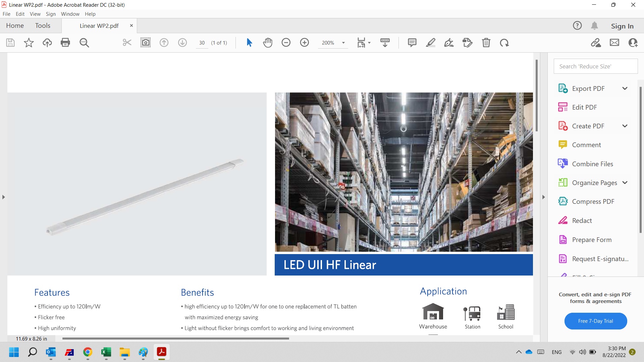Switch to the Home tab
The width and height of the screenshot is (644, 362).
point(15,25)
